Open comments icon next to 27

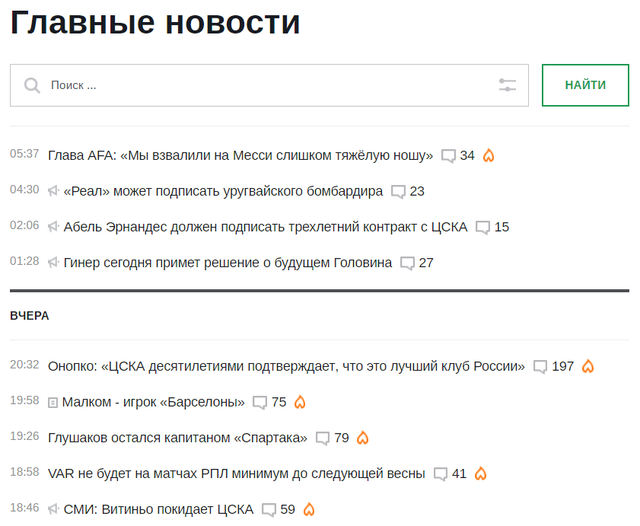click(x=407, y=263)
